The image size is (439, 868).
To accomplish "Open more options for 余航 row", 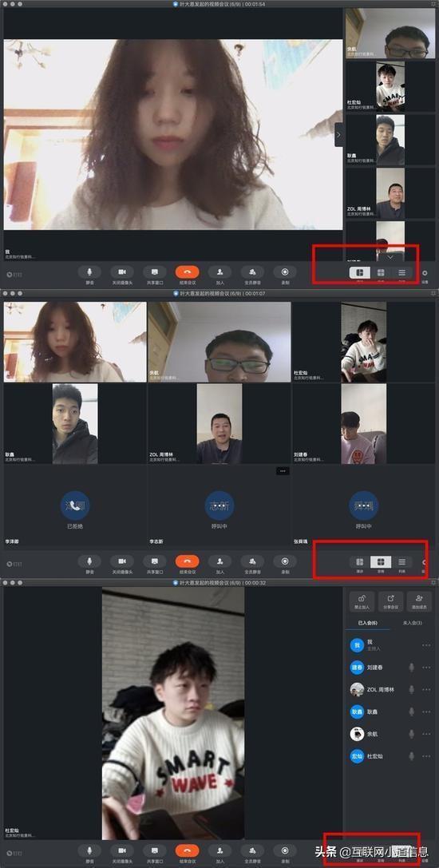I will point(426,734).
